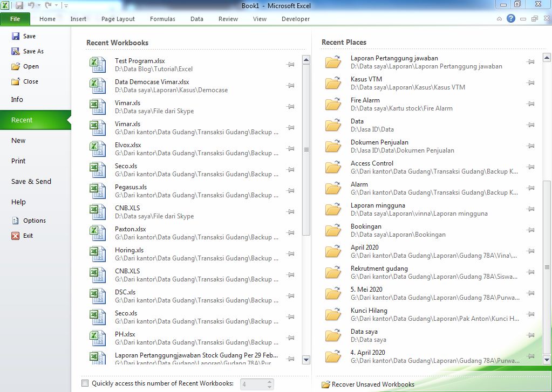Click the Recent Places scroll-down arrow

(547, 360)
